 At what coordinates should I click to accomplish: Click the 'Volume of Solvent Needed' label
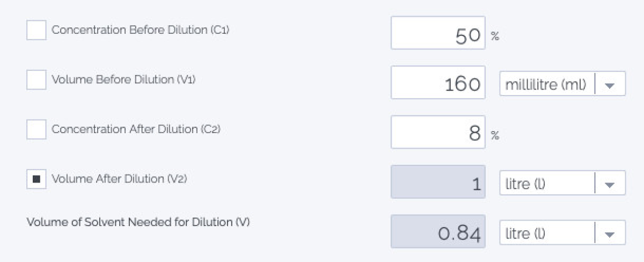pyautogui.click(x=138, y=222)
